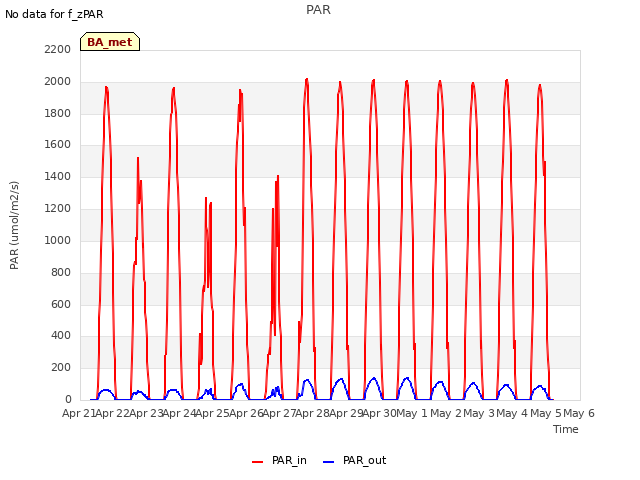The width and height of the screenshot is (640, 480).
Task: Click the y-axis label 2000
Action: click(x=58, y=81)
